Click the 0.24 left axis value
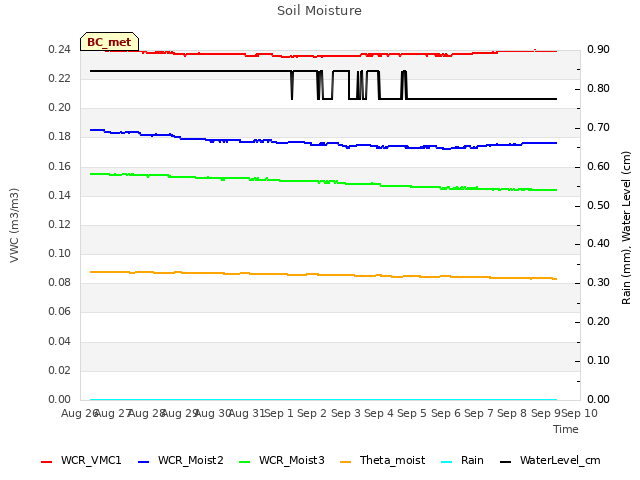 (60, 49)
